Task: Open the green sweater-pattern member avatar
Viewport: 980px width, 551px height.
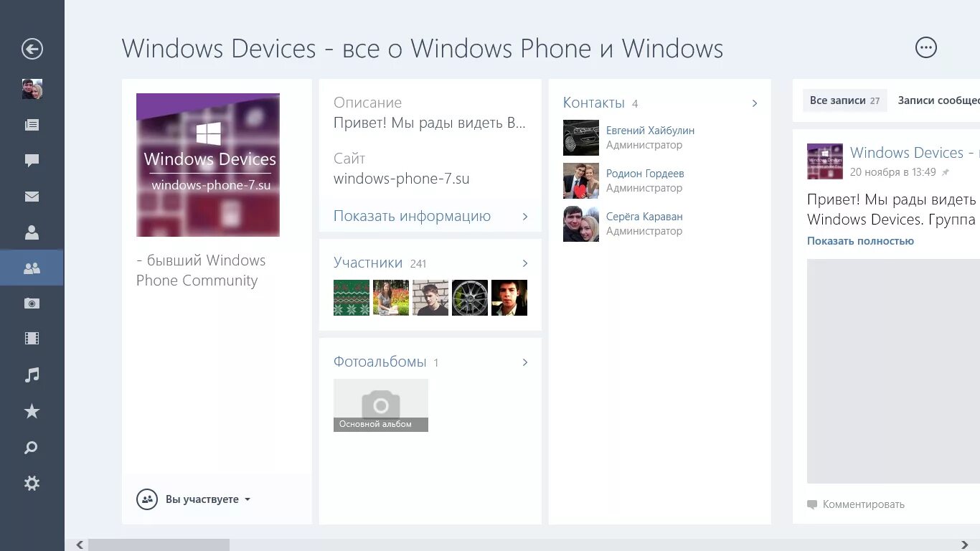Action: [x=352, y=298]
